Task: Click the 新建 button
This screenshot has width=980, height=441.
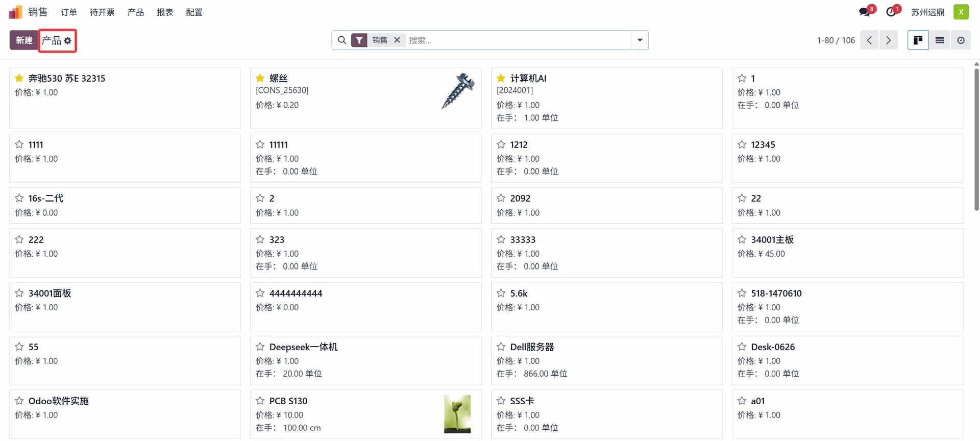Action: [x=24, y=40]
